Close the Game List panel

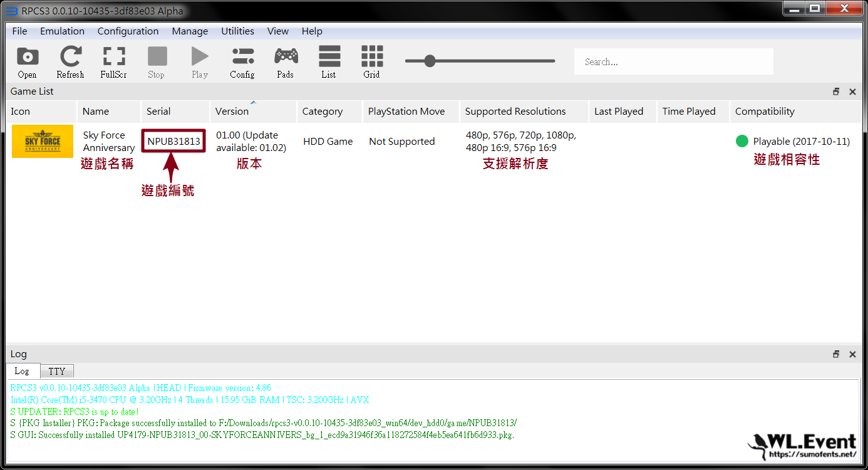pos(852,91)
